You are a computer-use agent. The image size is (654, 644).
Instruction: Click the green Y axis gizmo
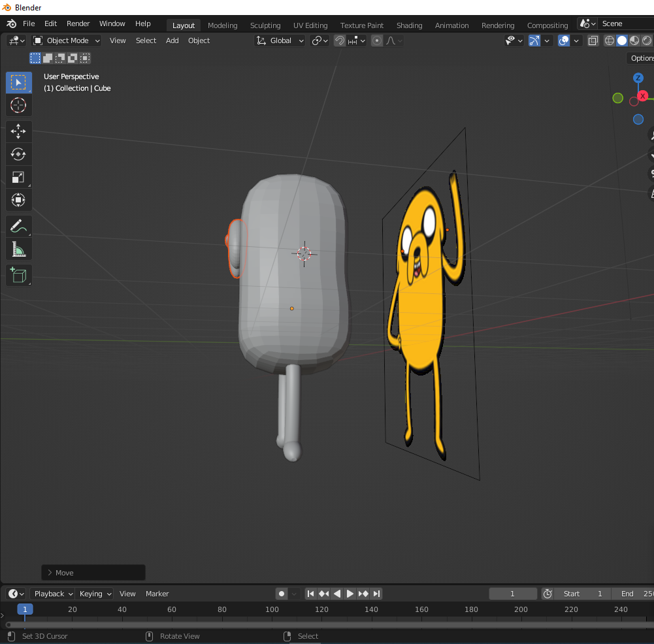point(617,98)
